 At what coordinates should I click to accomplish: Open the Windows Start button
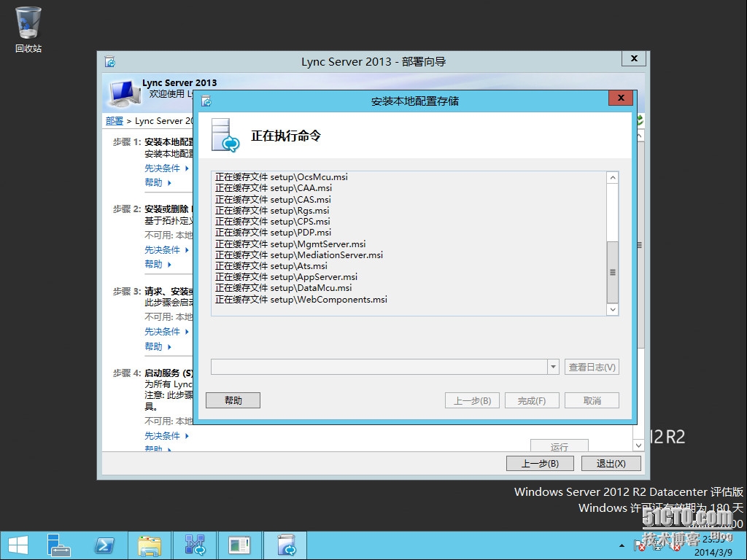click(x=18, y=545)
